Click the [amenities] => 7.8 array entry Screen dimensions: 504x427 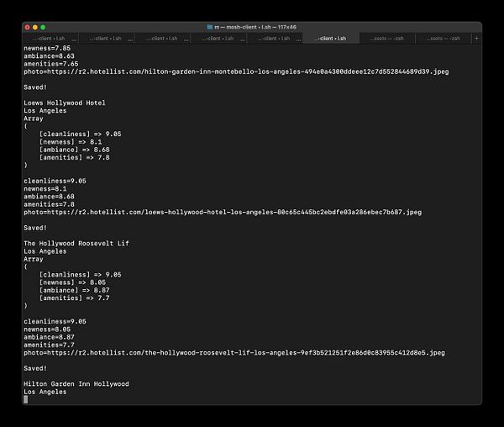pyautogui.click(x=74, y=157)
